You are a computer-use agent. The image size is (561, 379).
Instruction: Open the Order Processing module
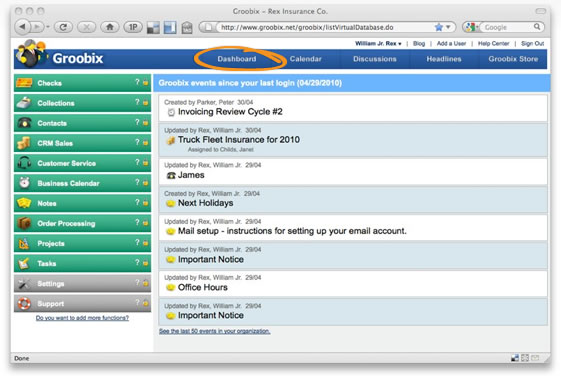[82, 223]
